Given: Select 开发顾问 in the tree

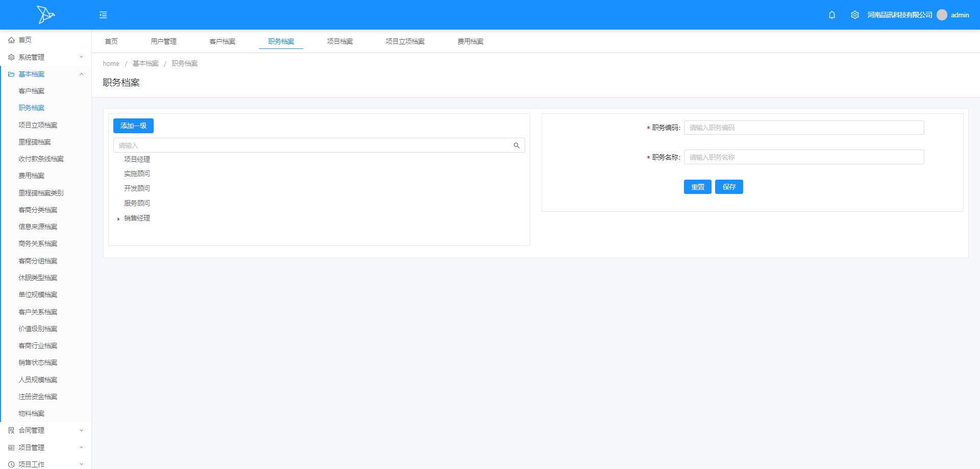Looking at the screenshot, I should [137, 188].
